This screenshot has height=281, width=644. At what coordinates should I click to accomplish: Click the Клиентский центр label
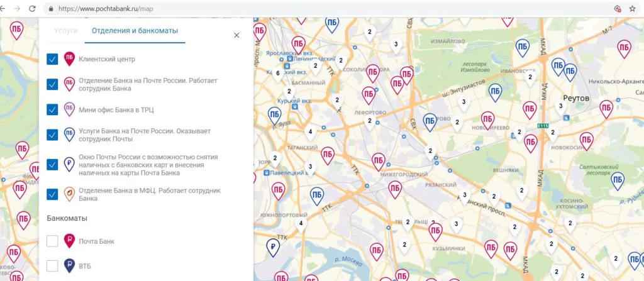pos(107,59)
